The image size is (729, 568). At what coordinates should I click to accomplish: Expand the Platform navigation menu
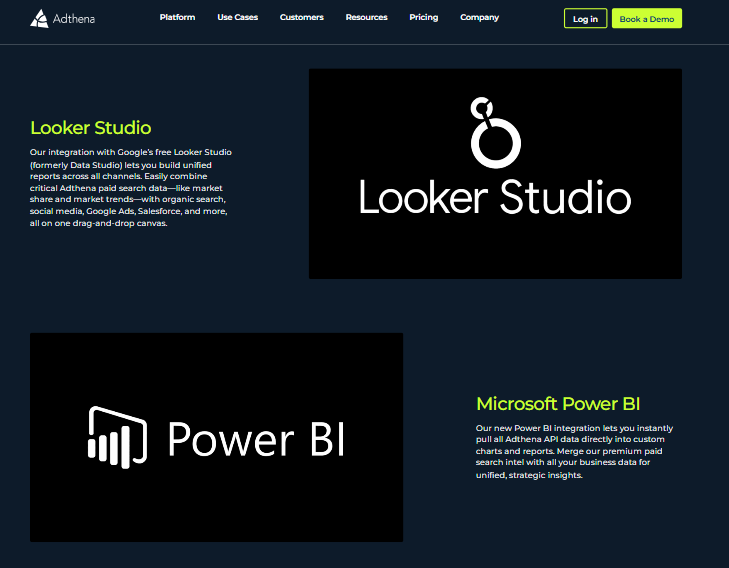pyautogui.click(x=177, y=18)
